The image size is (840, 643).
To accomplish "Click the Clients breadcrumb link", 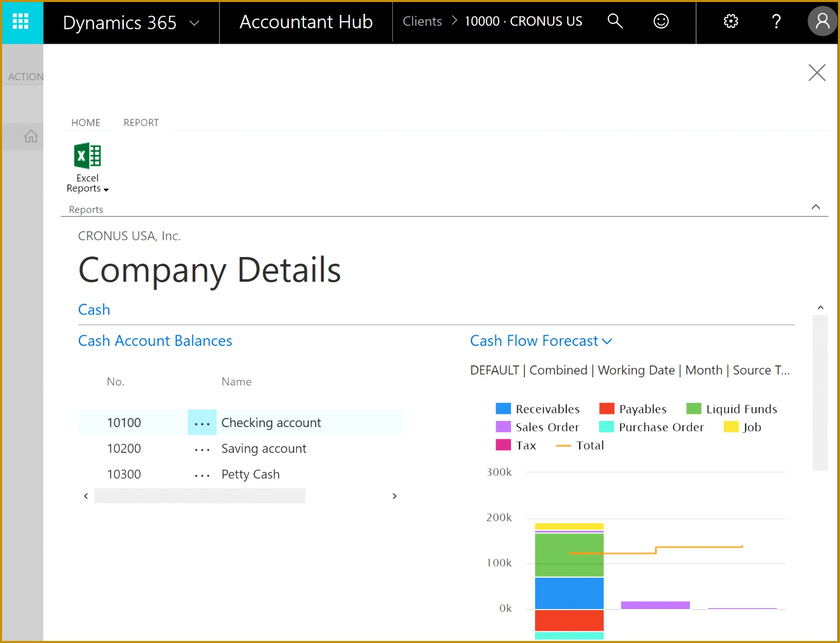I will pos(422,21).
